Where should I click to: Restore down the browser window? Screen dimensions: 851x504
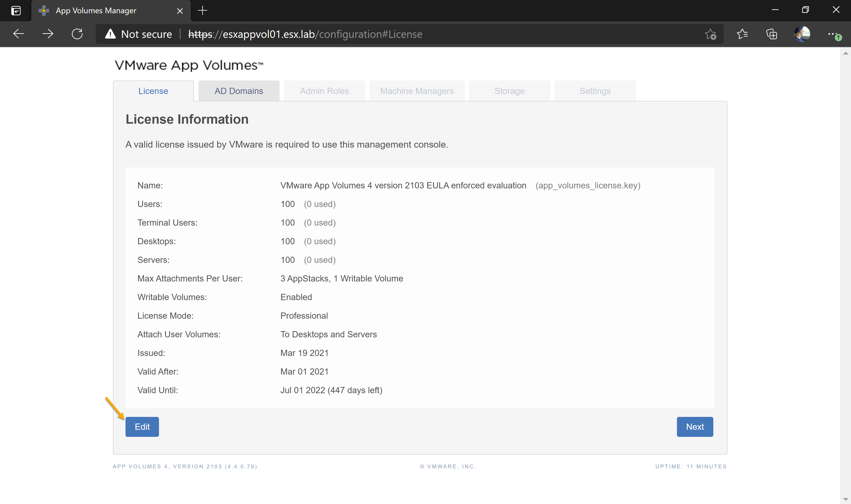tap(805, 10)
